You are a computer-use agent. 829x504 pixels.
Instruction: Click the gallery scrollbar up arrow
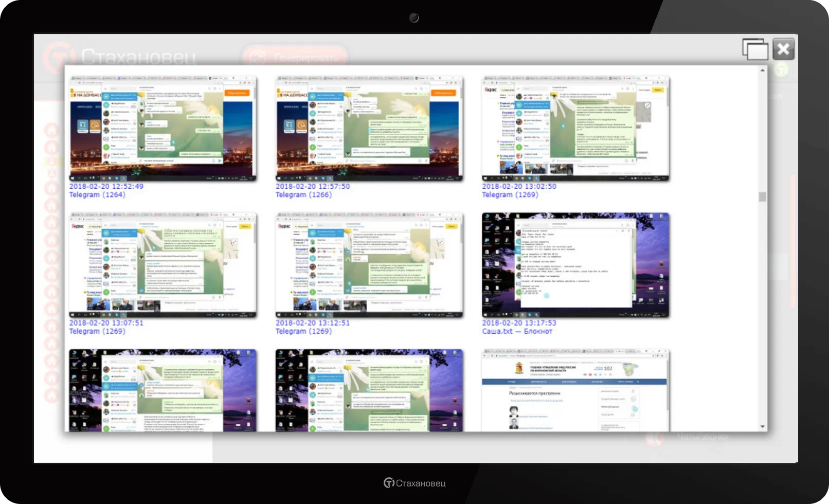(762, 70)
